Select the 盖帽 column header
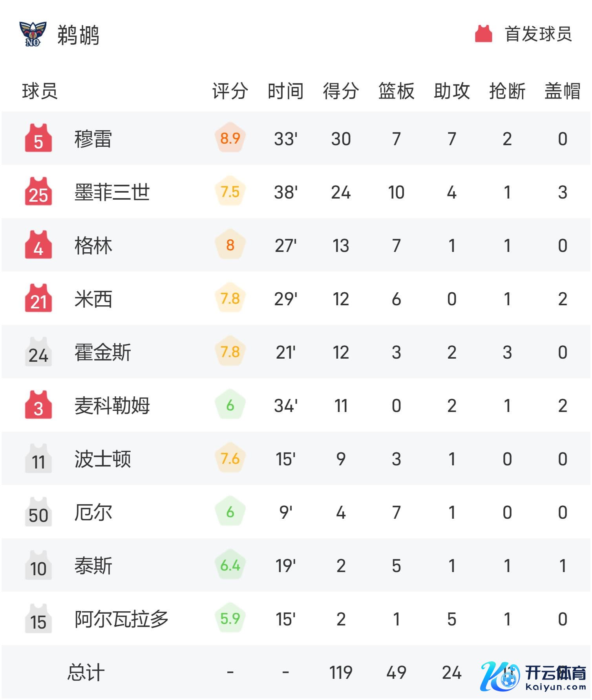This screenshot has height=700, width=592. (x=562, y=91)
